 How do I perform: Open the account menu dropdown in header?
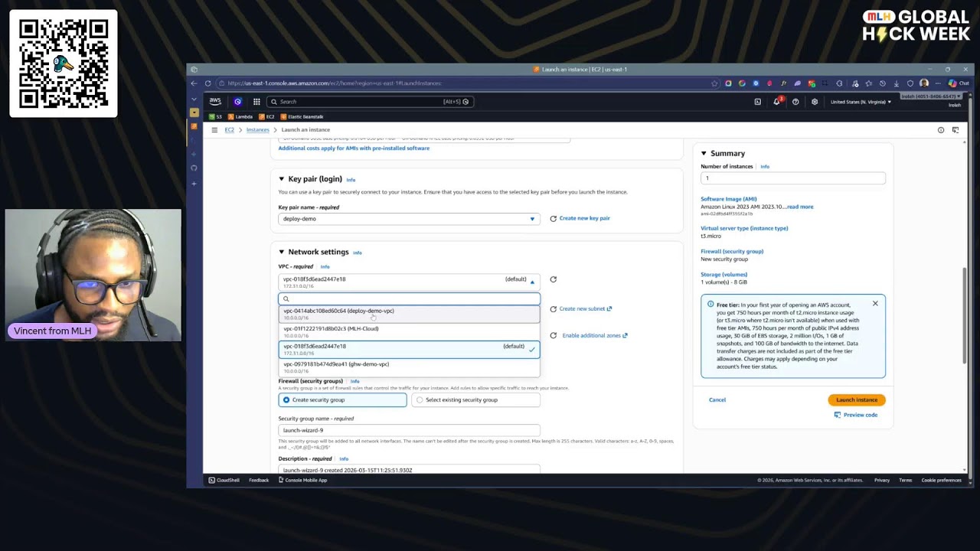pos(929,97)
